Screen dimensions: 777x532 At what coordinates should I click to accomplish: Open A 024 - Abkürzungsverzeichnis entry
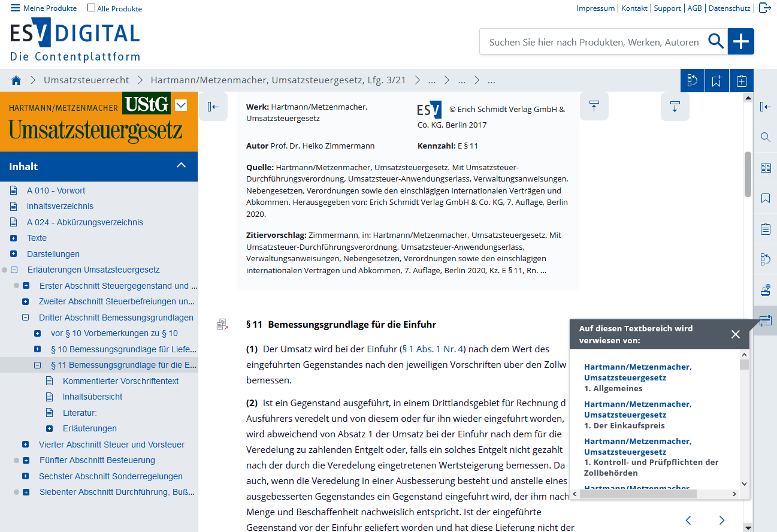[84, 222]
